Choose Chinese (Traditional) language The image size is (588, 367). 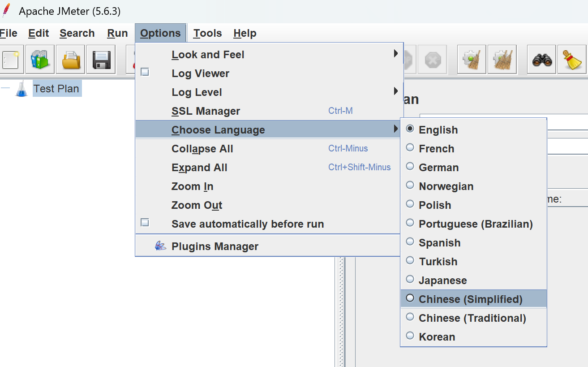click(x=473, y=318)
